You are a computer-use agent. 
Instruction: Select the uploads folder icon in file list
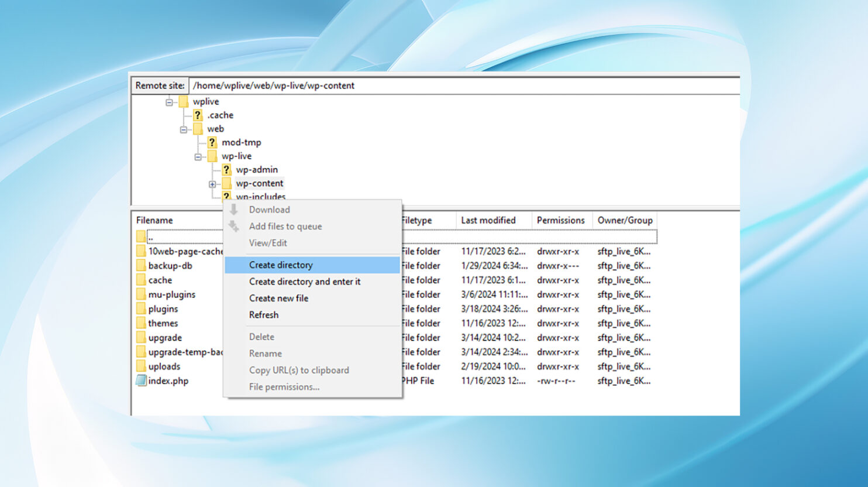click(x=141, y=366)
